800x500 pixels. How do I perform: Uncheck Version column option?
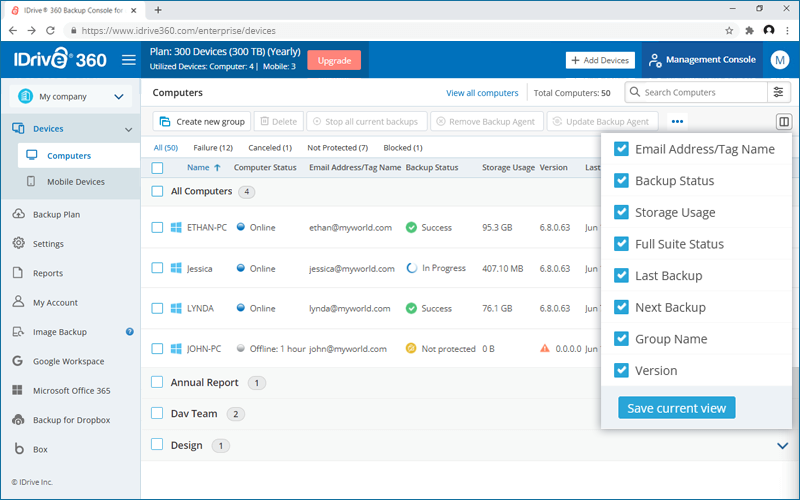621,370
